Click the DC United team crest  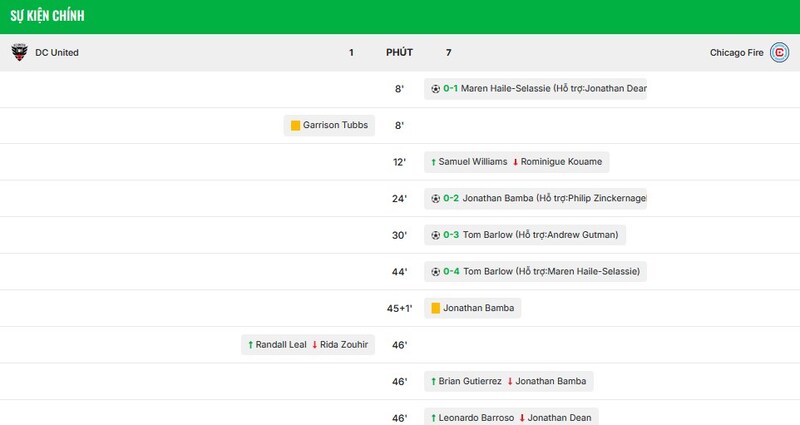(x=19, y=53)
